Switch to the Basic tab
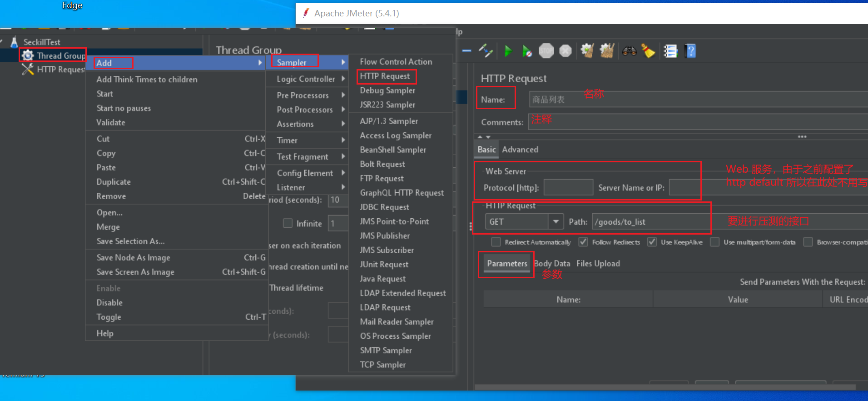 pyautogui.click(x=486, y=149)
